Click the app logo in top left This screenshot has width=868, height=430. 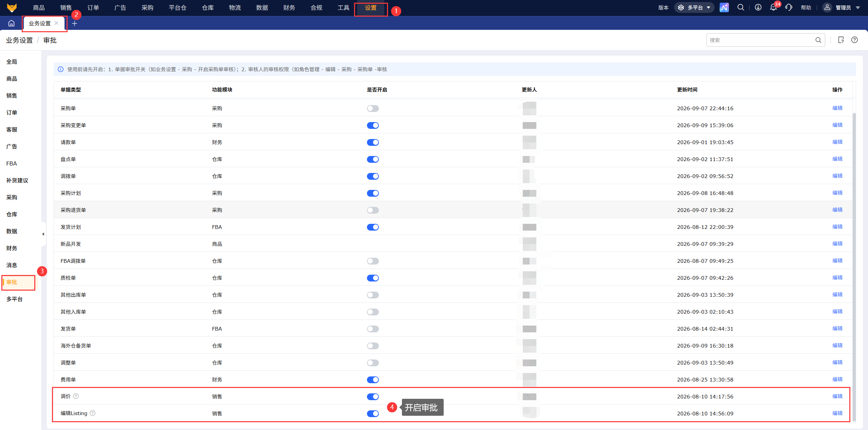coord(12,7)
